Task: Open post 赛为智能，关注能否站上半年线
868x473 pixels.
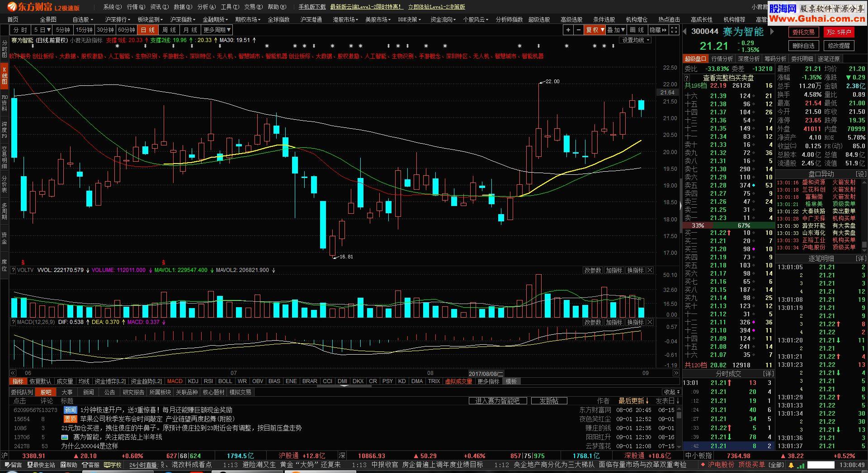Action: coord(118,437)
